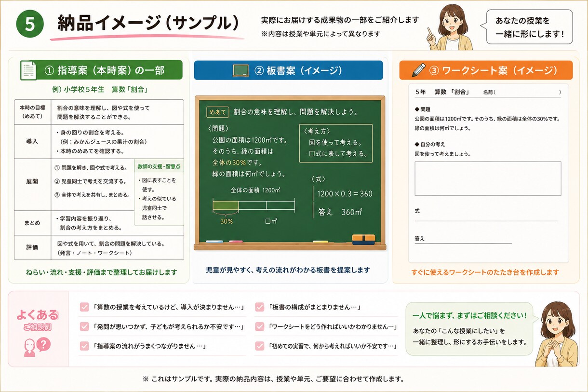The image size is (588, 392).
Task: Click the note ※内容は授業や単元によって異なります
Action: [321, 34]
